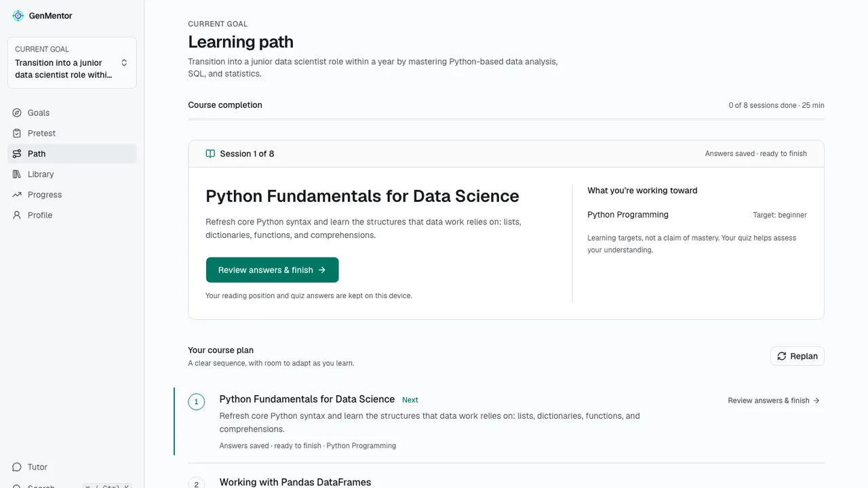Screen dimensions: 868x488
Task: Click What you're working toward heading
Action: pos(642,190)
